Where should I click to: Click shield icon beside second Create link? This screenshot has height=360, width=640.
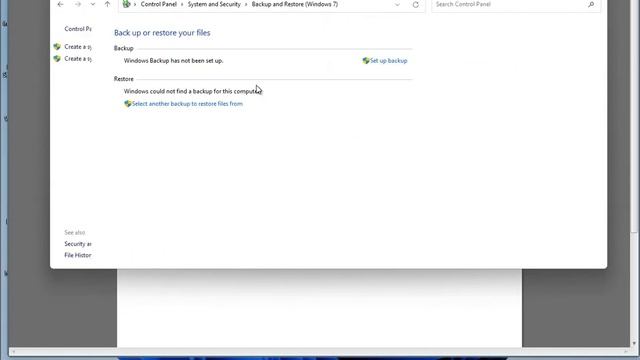coord(57,59)
